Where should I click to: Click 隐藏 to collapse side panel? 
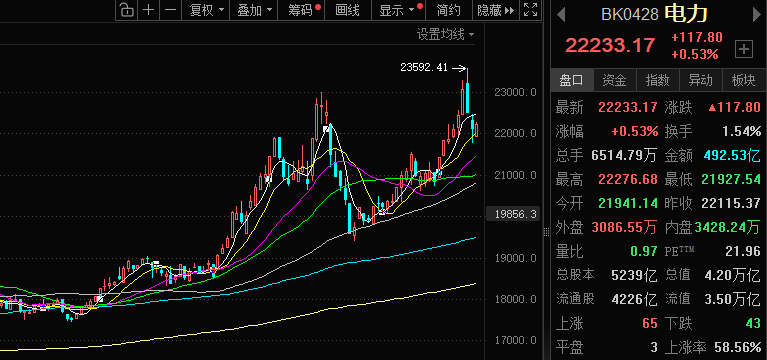point(496,10)
